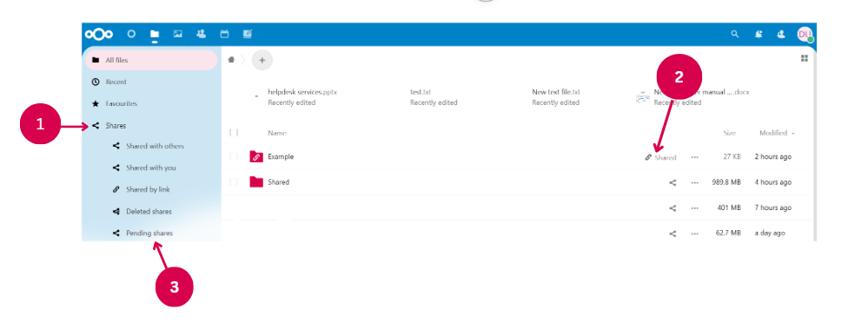868x336 pixels.
Task: Switch to grid view icon
Action: pos(805,59)
